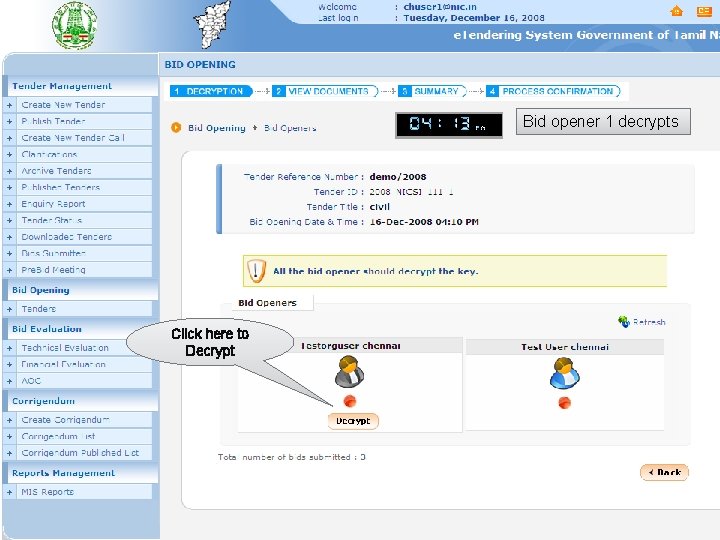Click the Test User chennai avatar
The image size is (720, 540).
pos(564,373)
